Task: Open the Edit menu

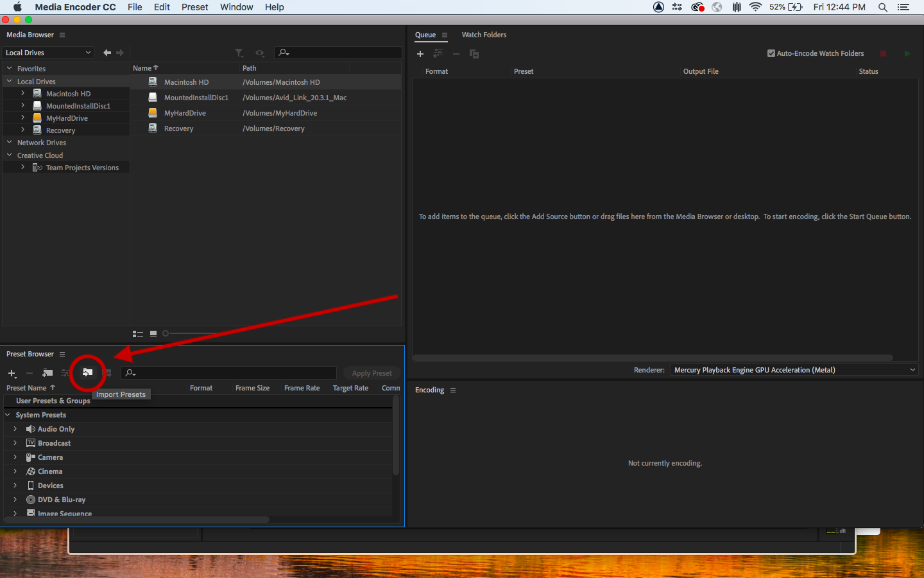Action: click(x=162, y=7)
